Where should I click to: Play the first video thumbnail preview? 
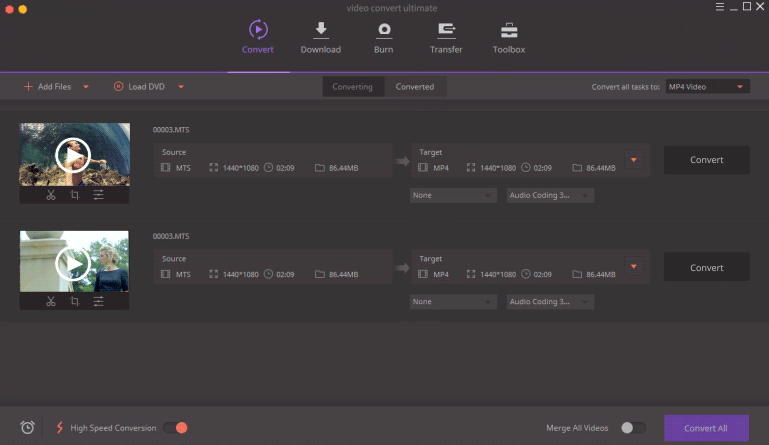(x=73, y=156)
